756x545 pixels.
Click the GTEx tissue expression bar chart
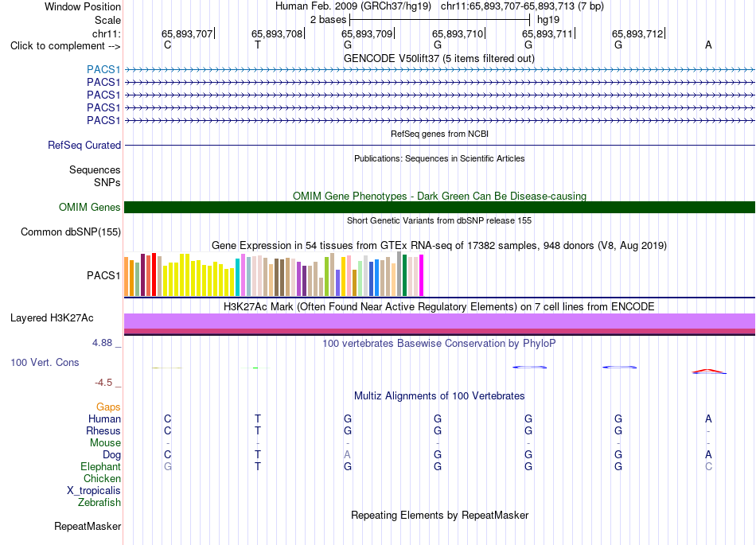(x=274, y=274)
